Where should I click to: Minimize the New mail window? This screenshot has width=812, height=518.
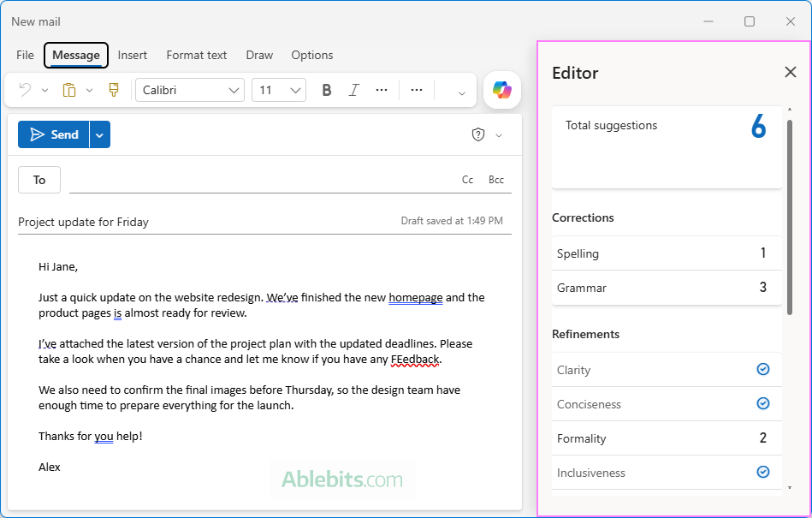(x=708, y=21)
